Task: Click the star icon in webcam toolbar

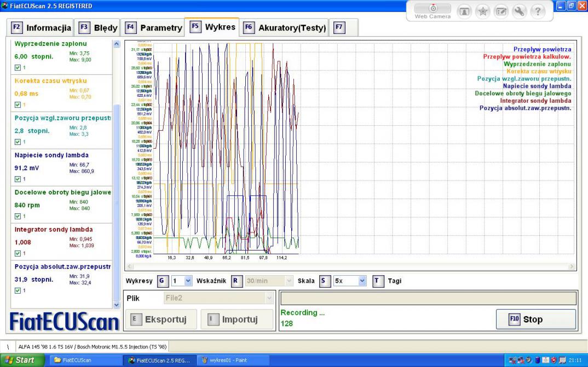Action: tap(482, 11)
